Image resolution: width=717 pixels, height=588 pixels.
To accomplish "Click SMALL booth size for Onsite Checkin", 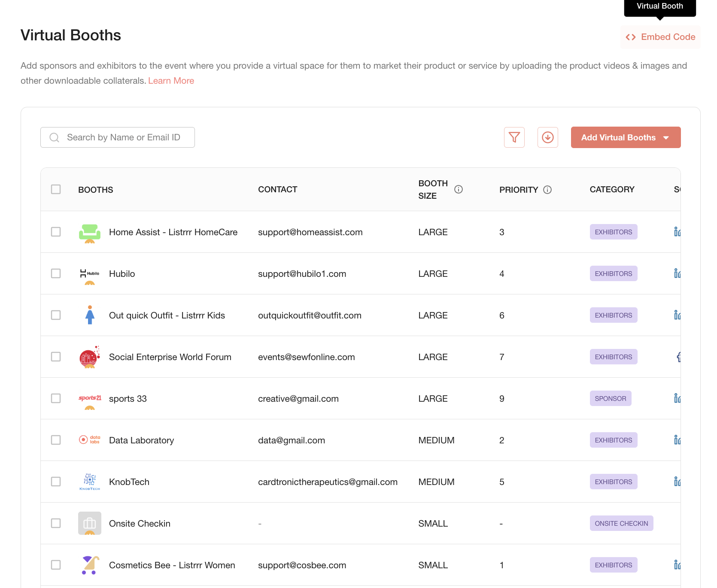I will [433, 524].
